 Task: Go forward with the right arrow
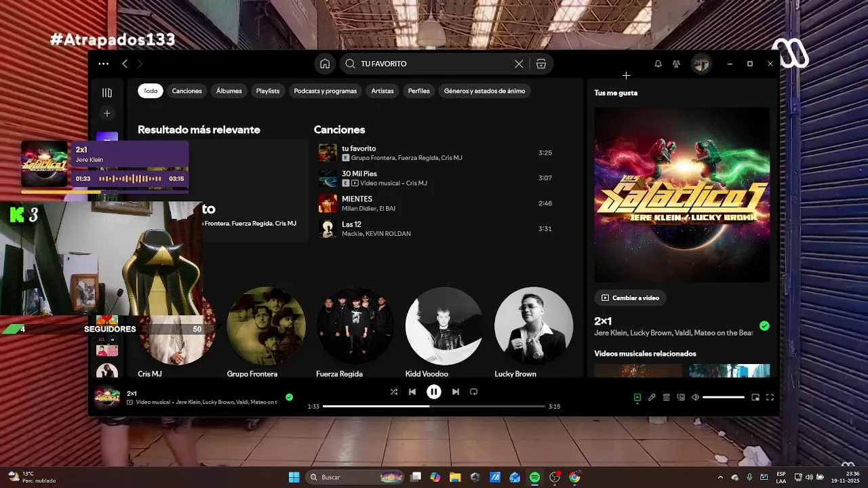click(140, 64)
